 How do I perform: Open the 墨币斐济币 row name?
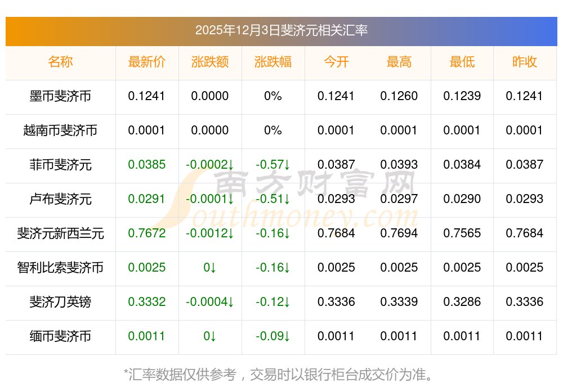point(60,96)
